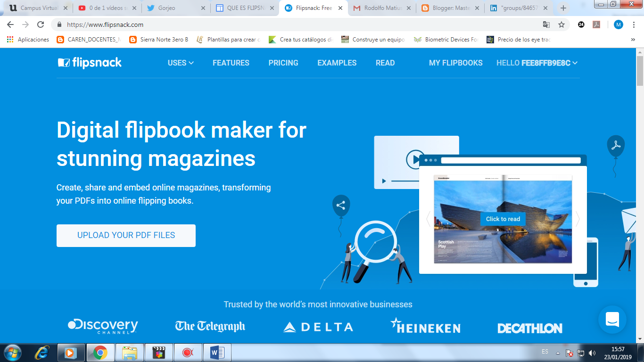Viewport: 644px width, 362px height.
Task: Open the HELLO FEE8FFB9E8C account dropdown
Action: tap(536, 62)
